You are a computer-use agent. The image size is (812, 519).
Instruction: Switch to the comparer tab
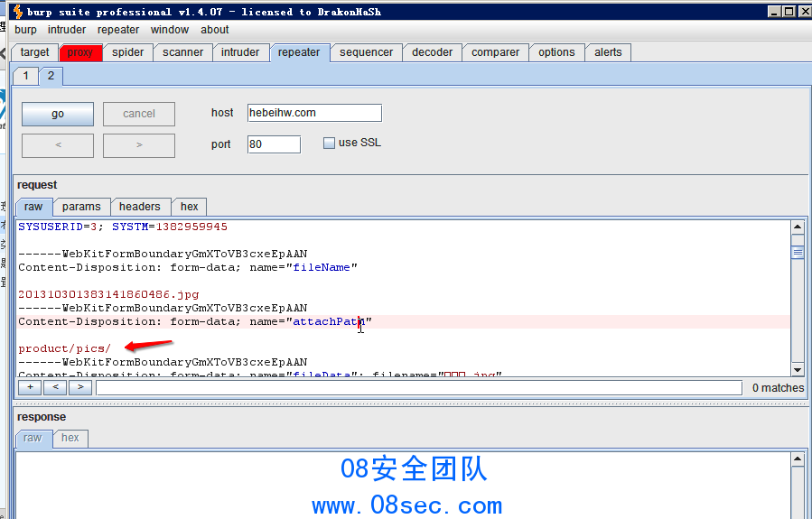point(495,52)
